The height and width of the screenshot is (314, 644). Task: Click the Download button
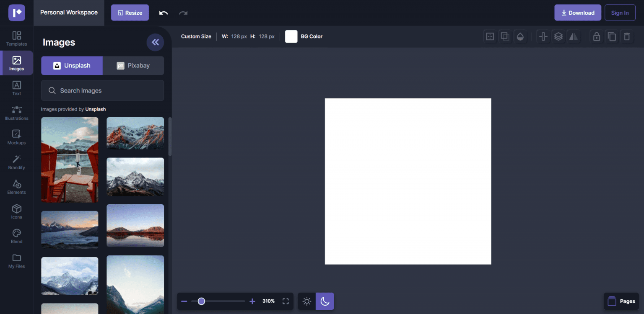point(577,13)
